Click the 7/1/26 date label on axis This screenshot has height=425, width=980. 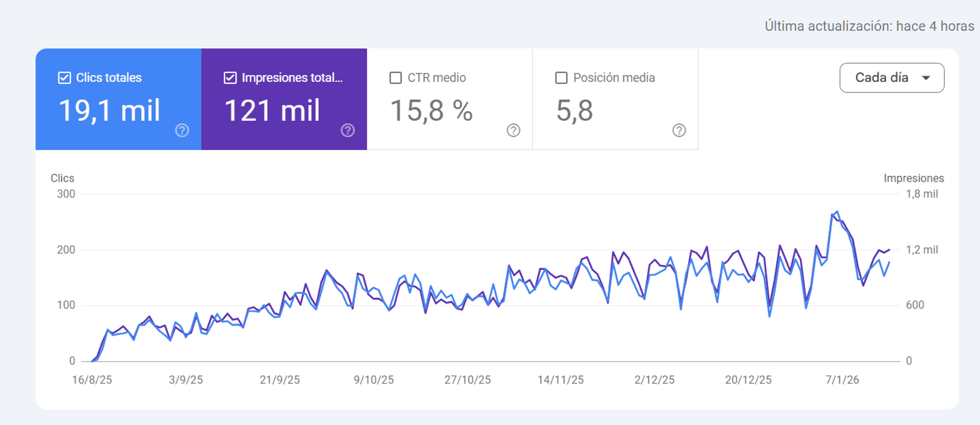click(842, 380)
